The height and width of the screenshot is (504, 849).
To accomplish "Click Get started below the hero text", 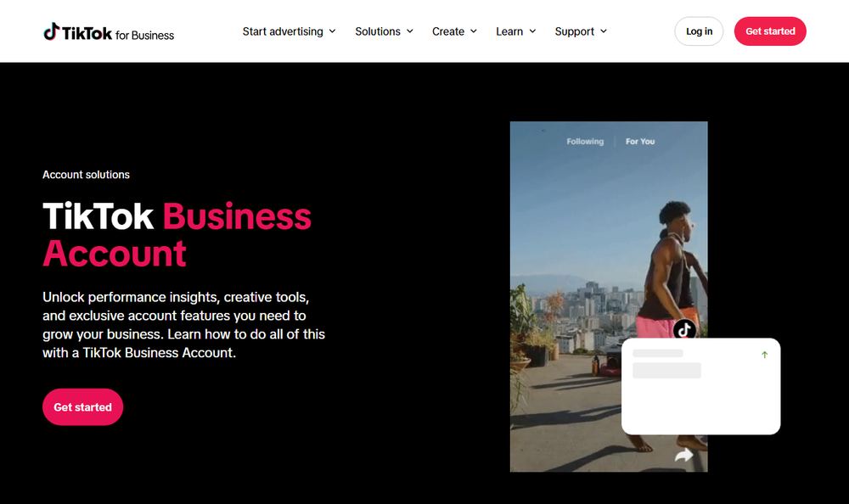I will (83, 407).
